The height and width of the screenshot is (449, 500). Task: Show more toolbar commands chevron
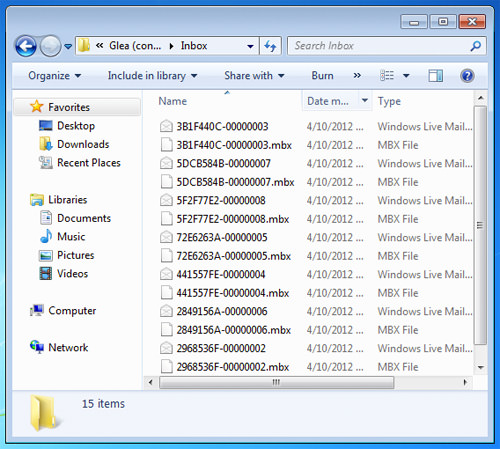coord(357,76)
